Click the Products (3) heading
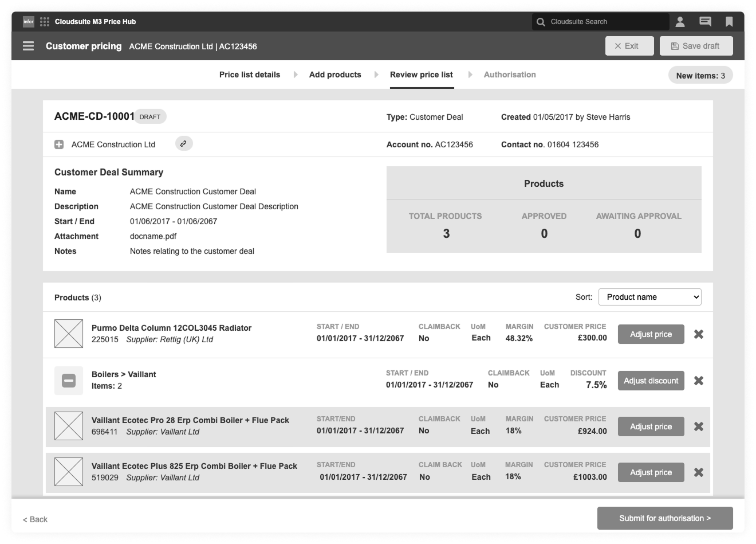The width and height of the screenshot is (756, 544). 78,298
